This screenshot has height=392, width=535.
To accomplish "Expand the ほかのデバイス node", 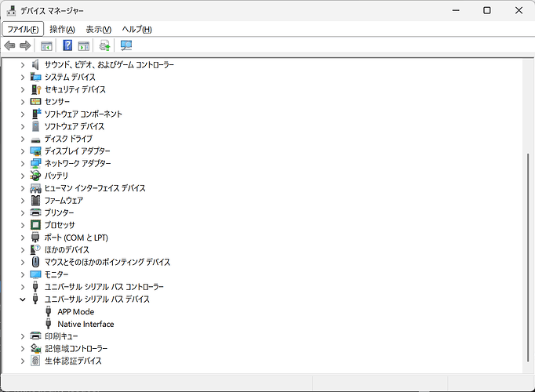I will pyautogui.click(x=23, y=250).
